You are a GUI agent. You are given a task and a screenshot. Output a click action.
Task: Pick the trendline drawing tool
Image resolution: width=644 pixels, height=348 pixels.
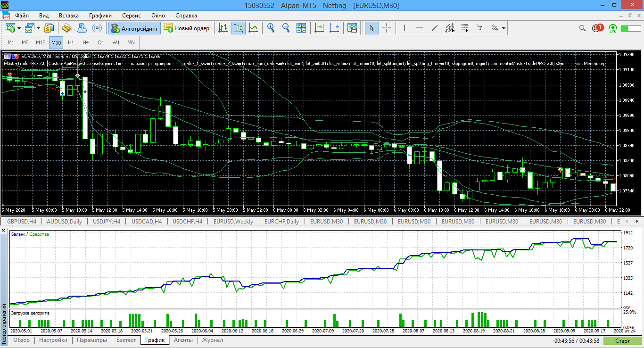coord(435,28)
